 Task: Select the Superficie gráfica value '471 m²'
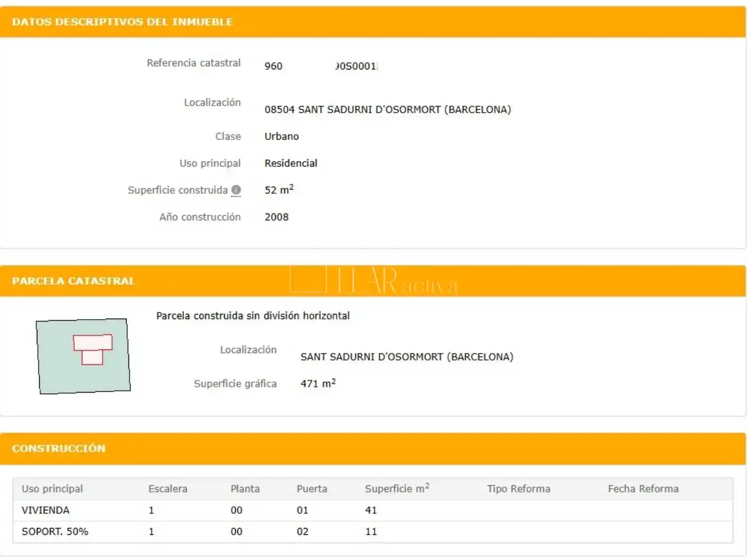click(318, 383)
